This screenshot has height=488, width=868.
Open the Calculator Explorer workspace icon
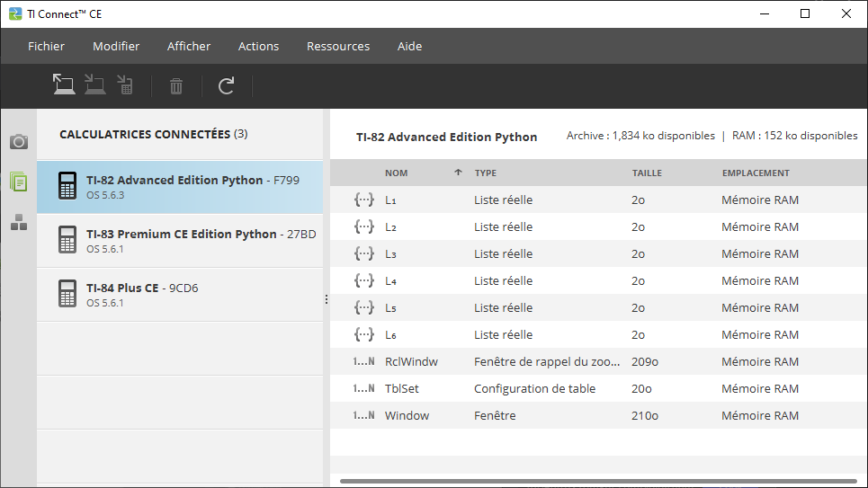tap(19, 182)
